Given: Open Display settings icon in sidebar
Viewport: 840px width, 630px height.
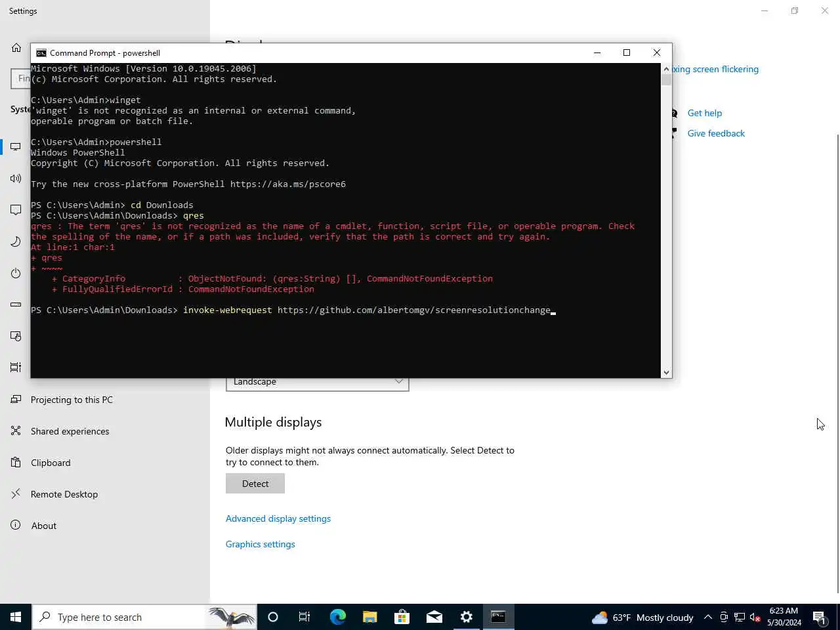Looking at the screenshot, I should (x=16, y=147).
